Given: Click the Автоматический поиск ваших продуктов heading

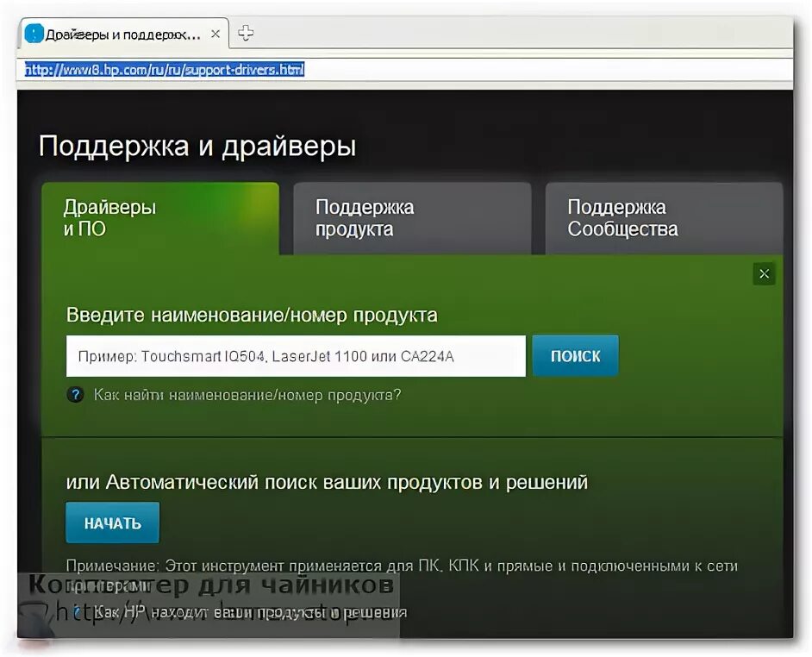Looking at the screenshot, I should 327,482.
